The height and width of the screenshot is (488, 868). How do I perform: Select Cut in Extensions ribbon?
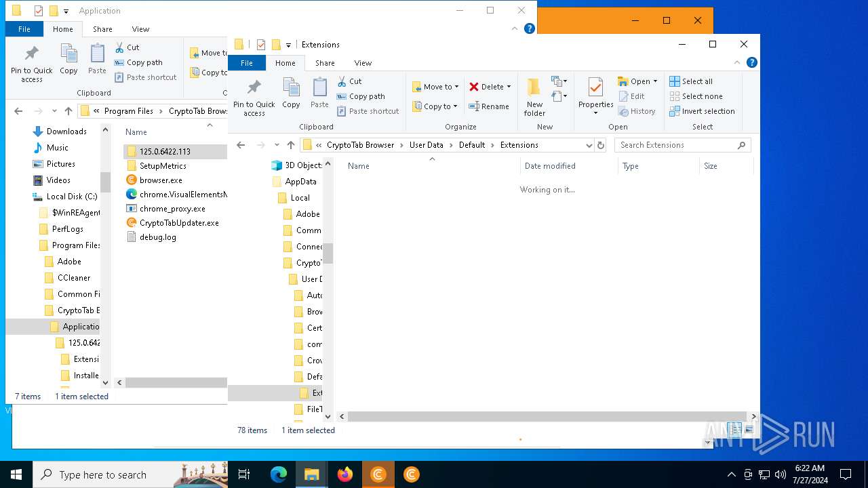point(350,81)
